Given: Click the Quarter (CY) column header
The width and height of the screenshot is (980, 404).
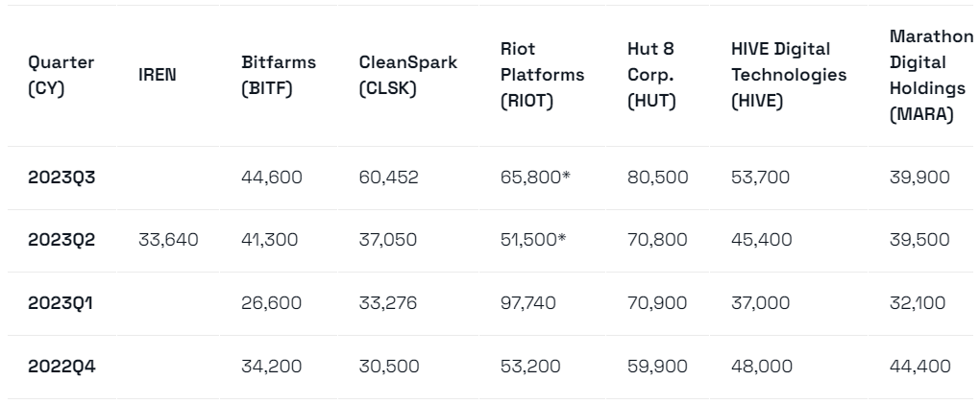Looking at the screenshot, I should [x=61, y=75].
